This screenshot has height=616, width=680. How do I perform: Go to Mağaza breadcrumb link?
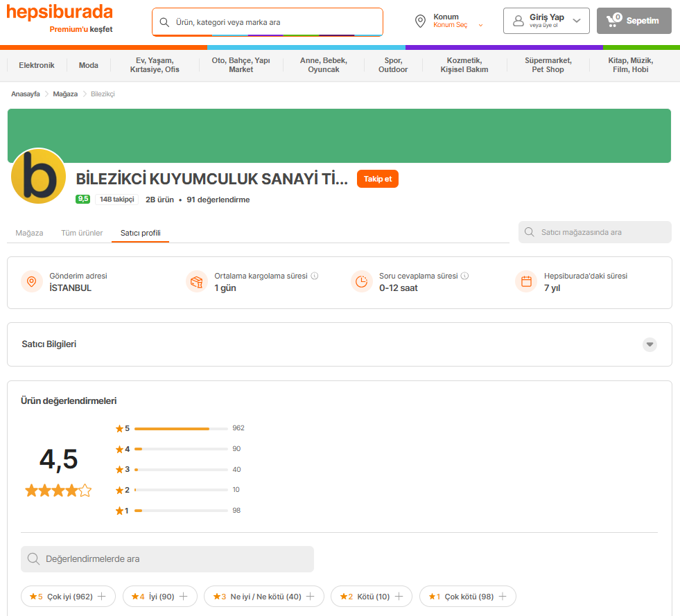point(65,94)
